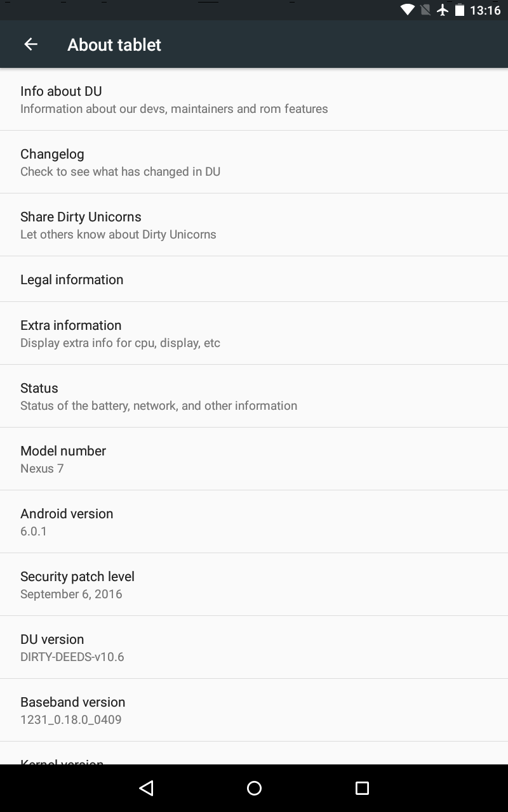Tap the Baseband version entry
508x812 pixels.
[254, 709]
